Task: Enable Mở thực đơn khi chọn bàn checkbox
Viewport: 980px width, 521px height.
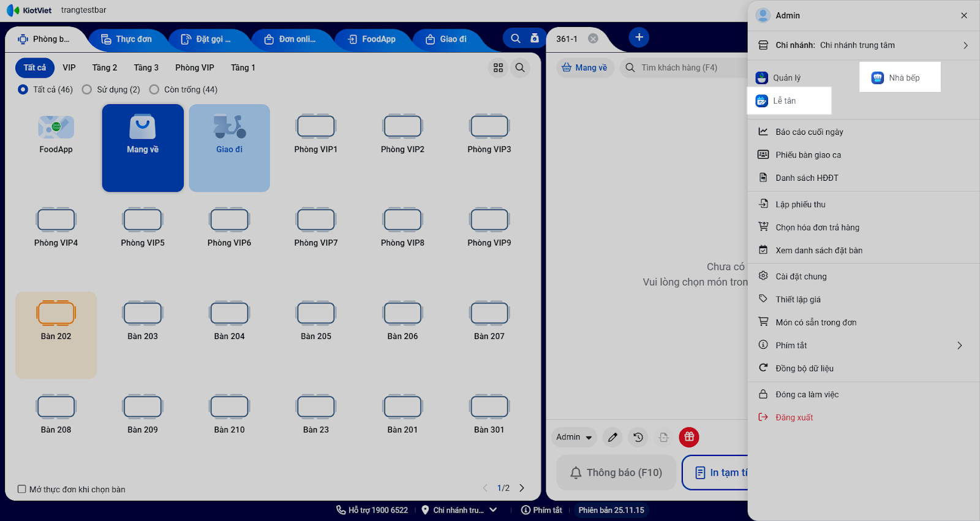Action: (x=21, y=489)
